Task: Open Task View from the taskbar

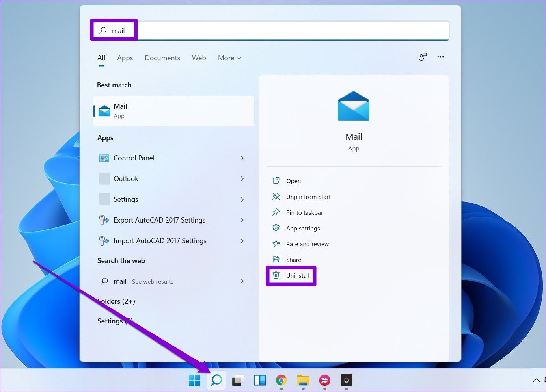Action: click(x=237, y=380)
